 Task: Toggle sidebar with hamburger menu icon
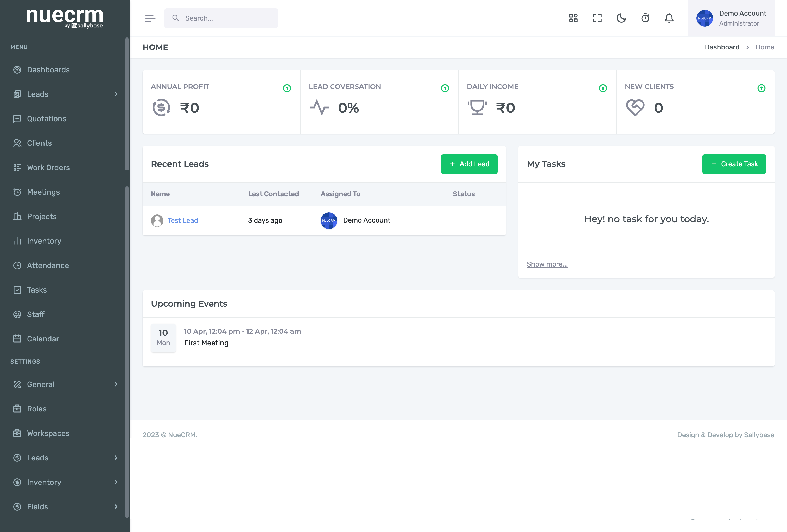point(150,18)
